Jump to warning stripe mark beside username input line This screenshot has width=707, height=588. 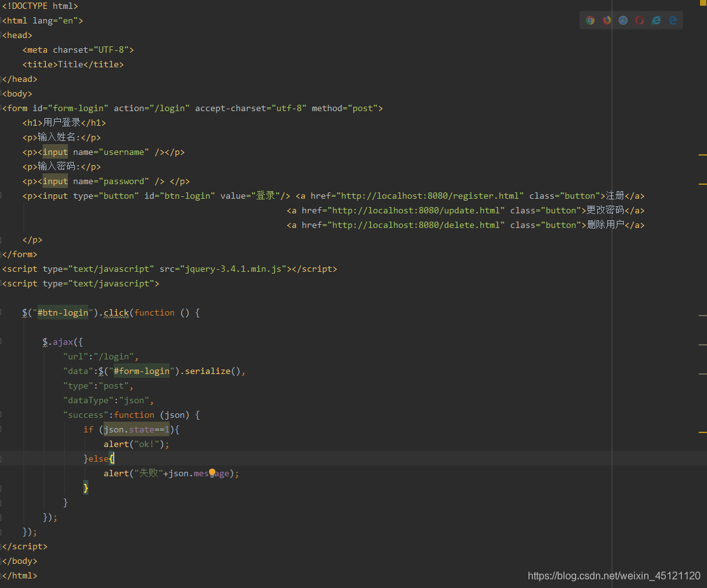click(703, 155)
